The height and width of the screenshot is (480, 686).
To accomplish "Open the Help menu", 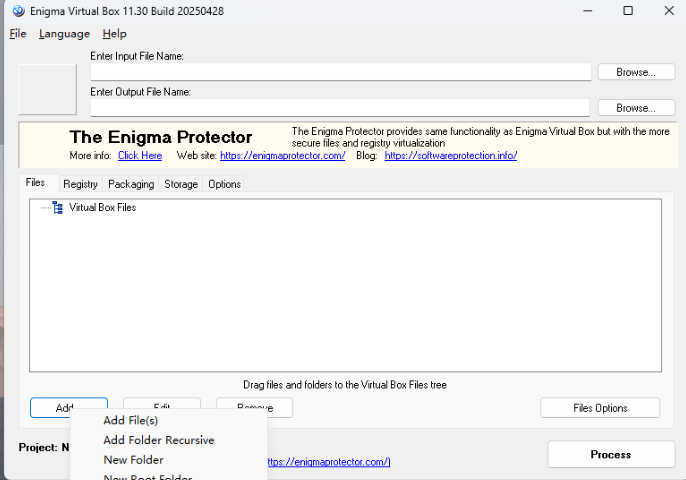I will 115,34.
